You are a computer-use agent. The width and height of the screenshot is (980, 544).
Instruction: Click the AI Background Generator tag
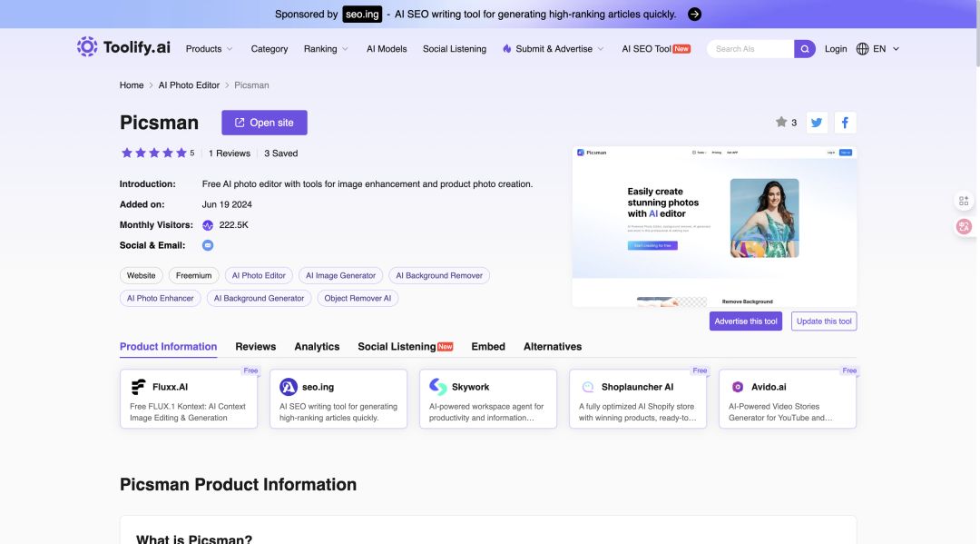(259, 298)
